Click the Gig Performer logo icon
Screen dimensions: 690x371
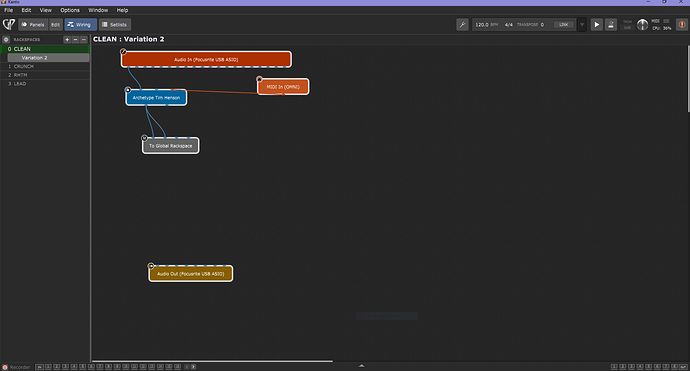[9, 24]
